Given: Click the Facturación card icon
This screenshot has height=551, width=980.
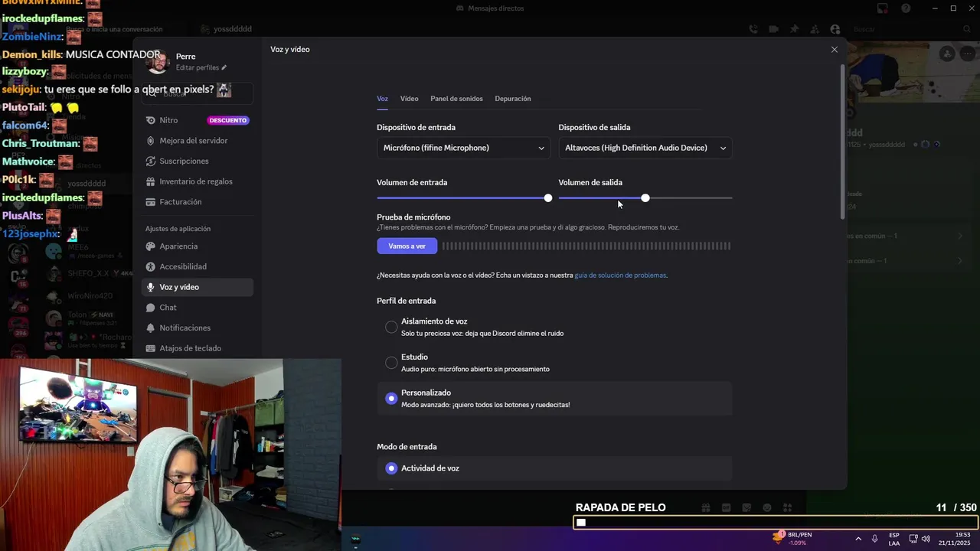Looking at the screenshot, I should 151,202.
